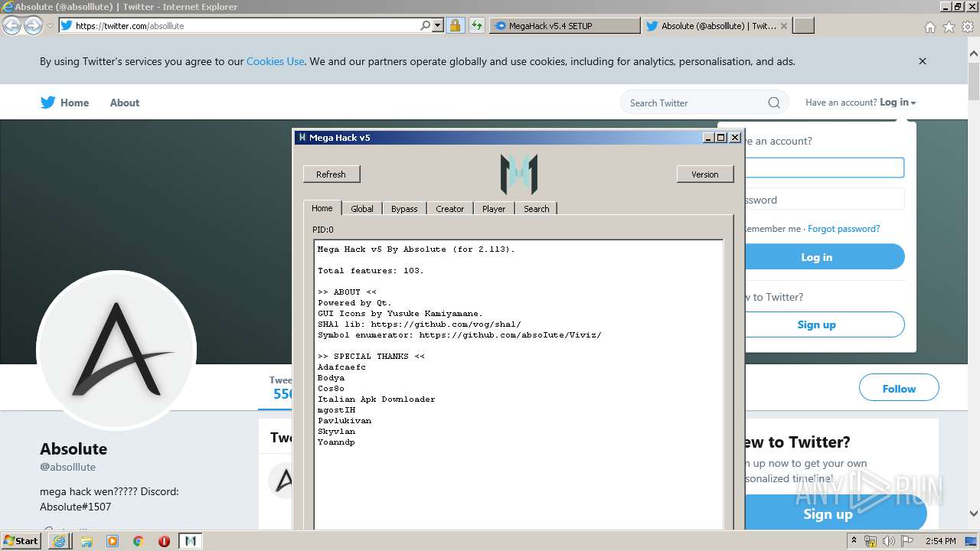Follow the Cookies Use link

(276, 61)
